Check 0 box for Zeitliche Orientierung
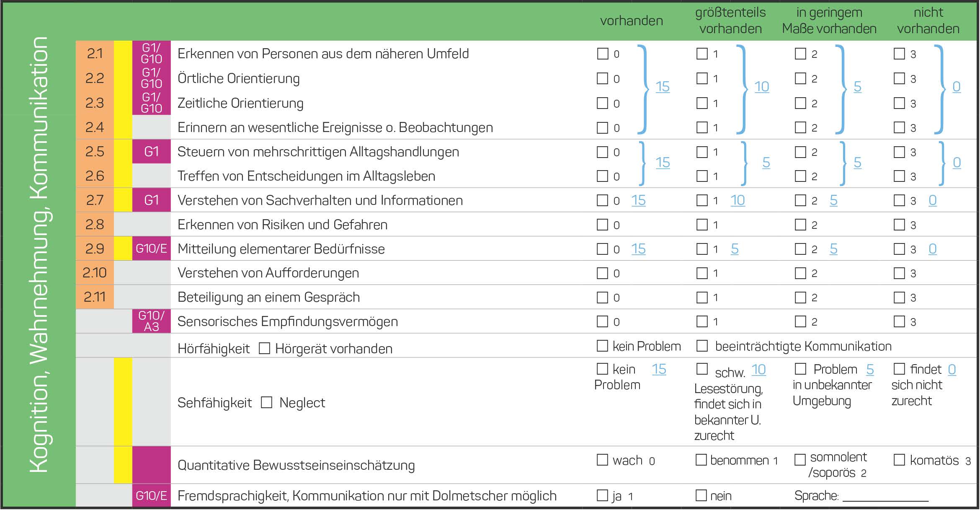The height and width of the screenshot is (510, 980). point(603,103)
